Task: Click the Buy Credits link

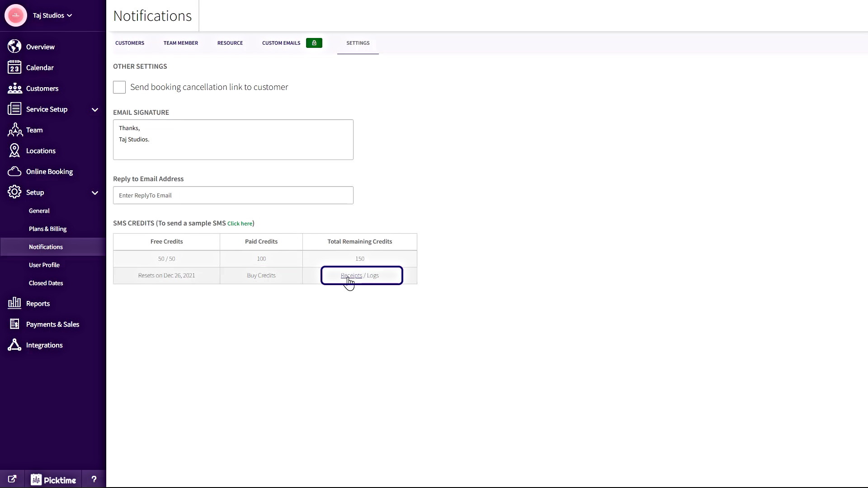Action: pos(261,275)
